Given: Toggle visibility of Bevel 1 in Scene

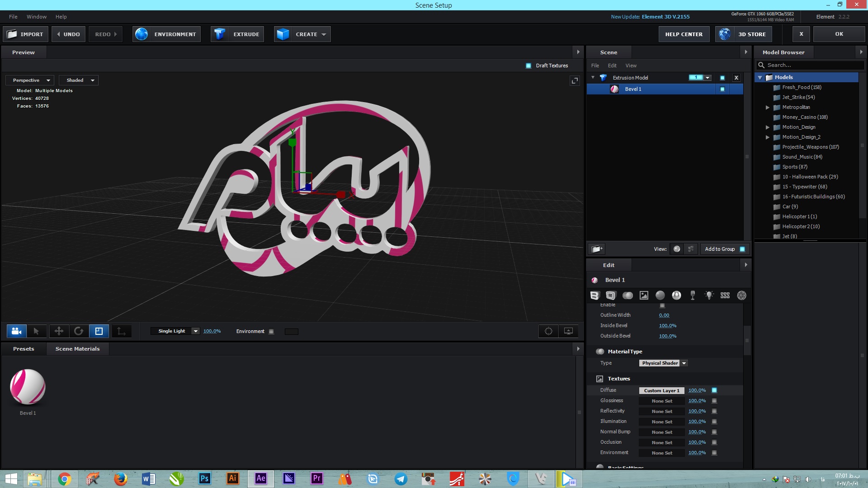Looking at the screenshot, I should pos(722,89).
